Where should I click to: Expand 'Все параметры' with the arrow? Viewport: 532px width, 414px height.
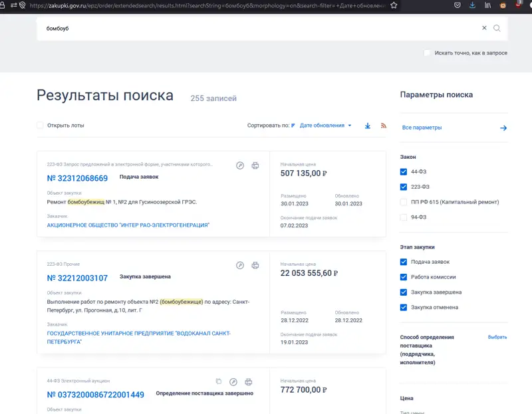coord(503,128)
